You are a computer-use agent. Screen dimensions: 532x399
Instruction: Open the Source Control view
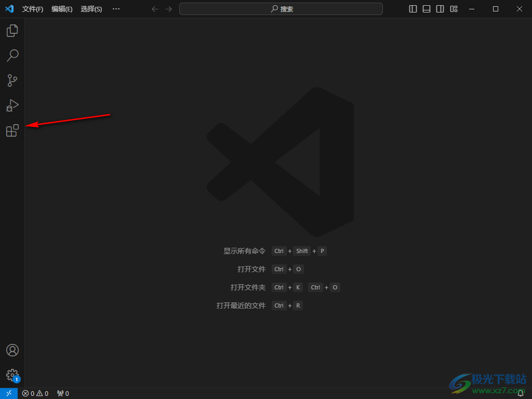tap(12, 81)
